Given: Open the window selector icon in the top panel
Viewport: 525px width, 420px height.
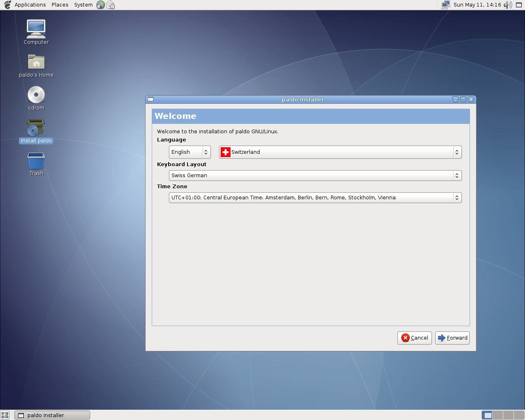Looking at the screenshot, I should [519, 5].
